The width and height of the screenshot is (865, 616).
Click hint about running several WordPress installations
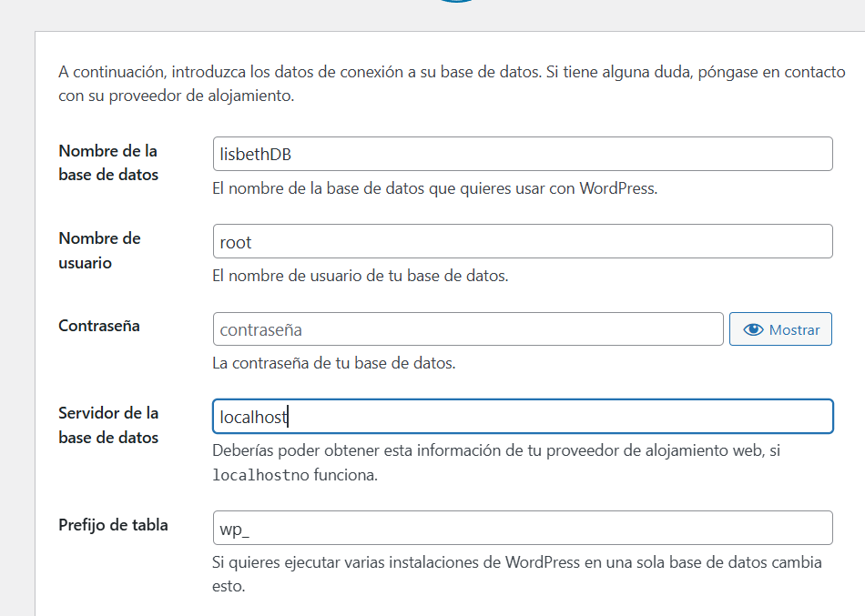[x=517, y=574]
